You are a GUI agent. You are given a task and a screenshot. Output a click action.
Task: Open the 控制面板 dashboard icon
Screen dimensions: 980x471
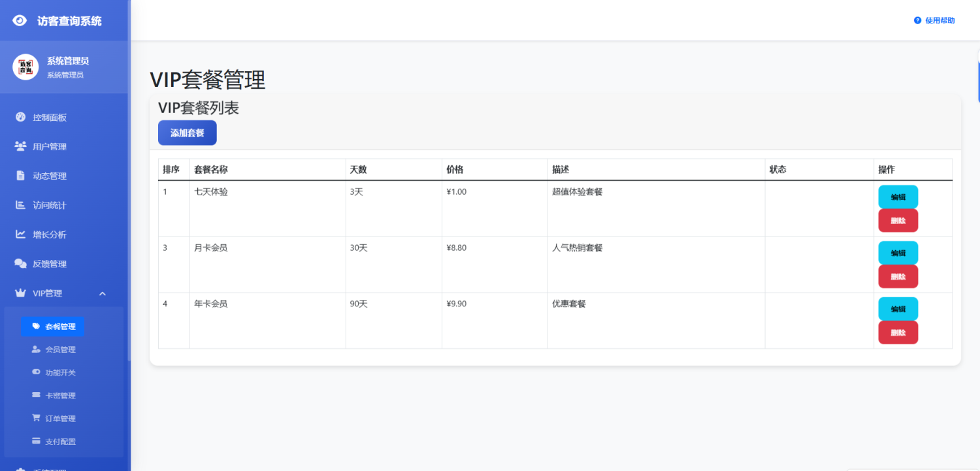19,117
